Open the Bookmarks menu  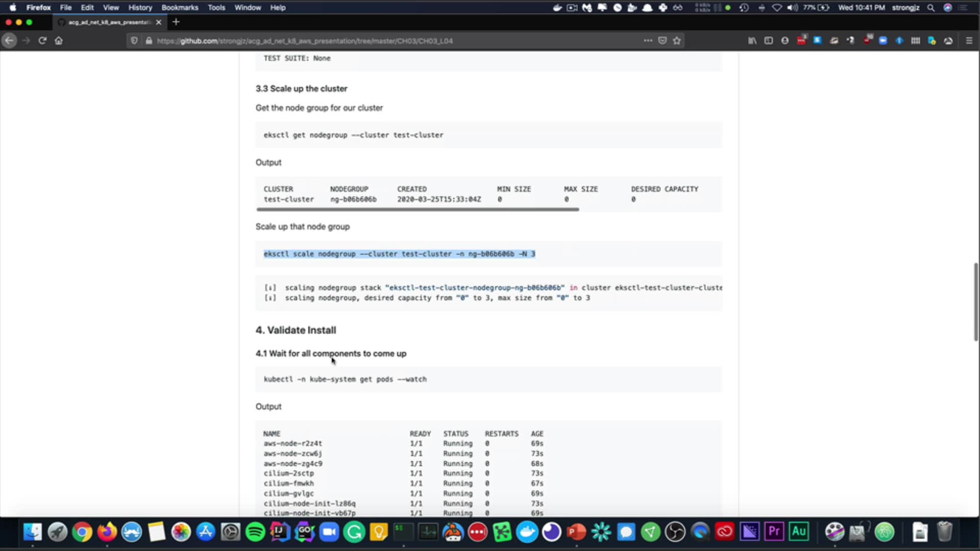pos(180,8)
